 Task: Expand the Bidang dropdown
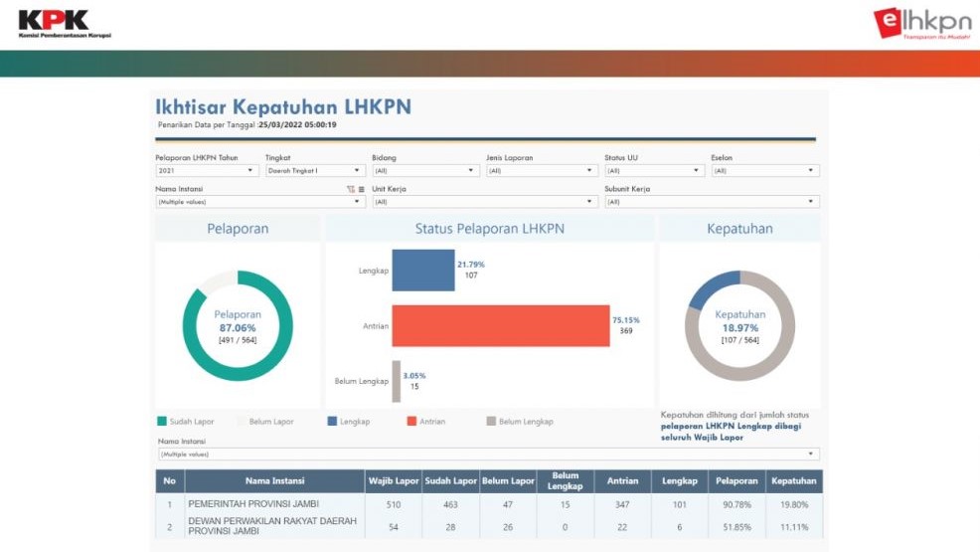[425, 171]
